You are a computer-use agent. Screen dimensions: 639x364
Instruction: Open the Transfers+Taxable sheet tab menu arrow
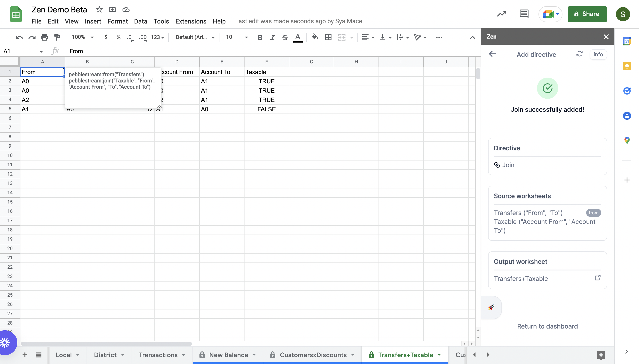point(439,355)
